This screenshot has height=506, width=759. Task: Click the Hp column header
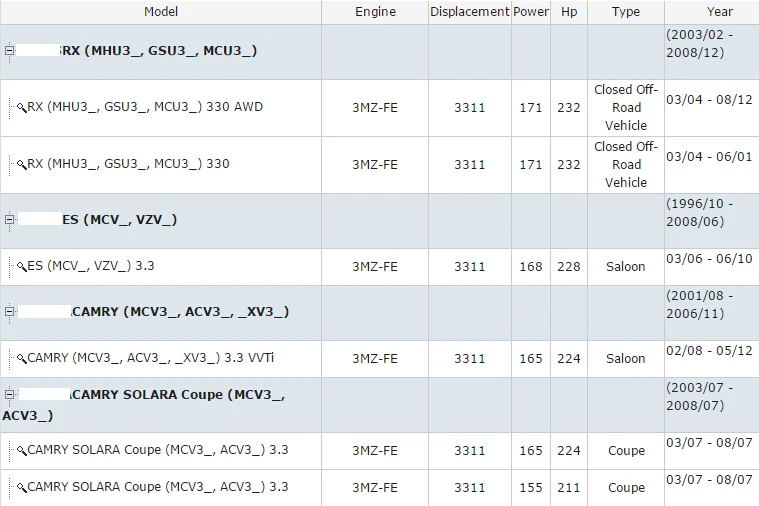(569, 12)
